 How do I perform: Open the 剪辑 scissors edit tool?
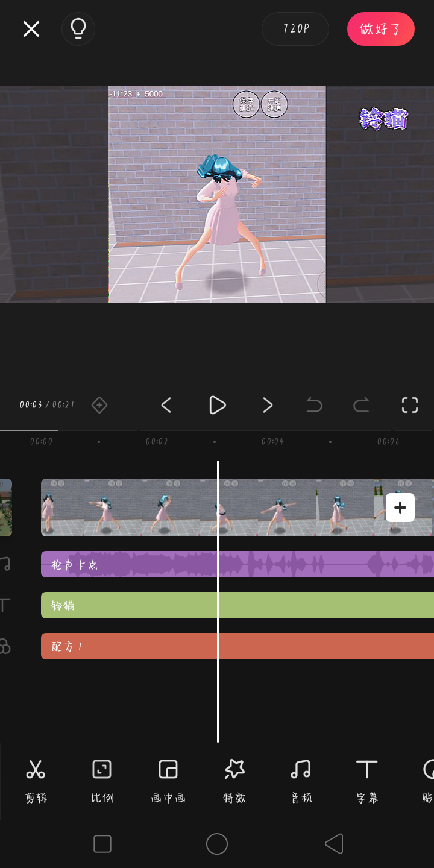(36, 781)
